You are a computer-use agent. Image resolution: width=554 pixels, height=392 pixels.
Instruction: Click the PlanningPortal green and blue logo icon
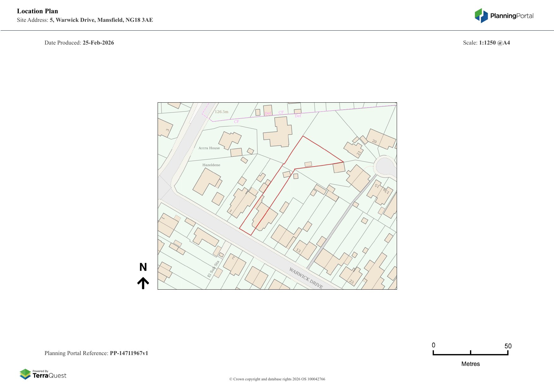coord(481,15)
